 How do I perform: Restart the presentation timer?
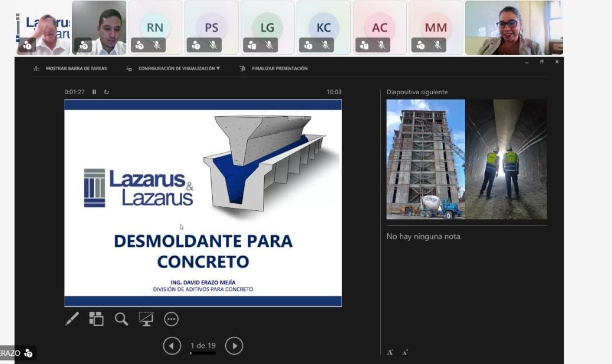click(107, 92)
